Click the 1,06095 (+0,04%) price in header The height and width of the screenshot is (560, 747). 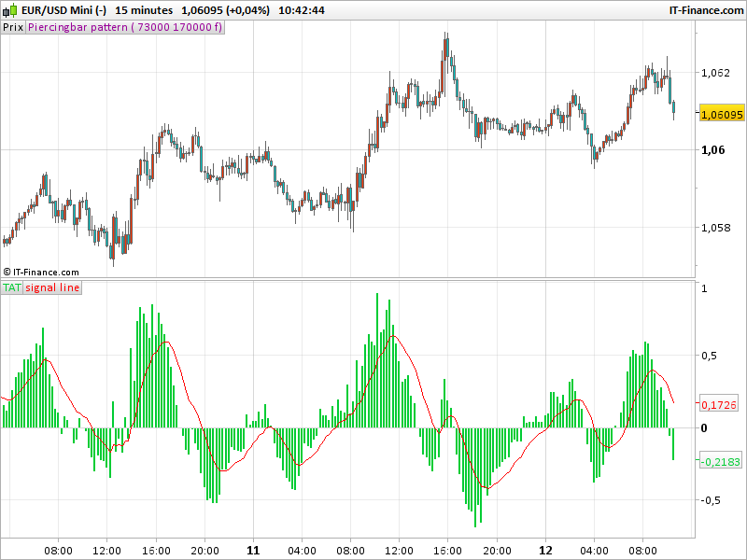click(225, 10)
